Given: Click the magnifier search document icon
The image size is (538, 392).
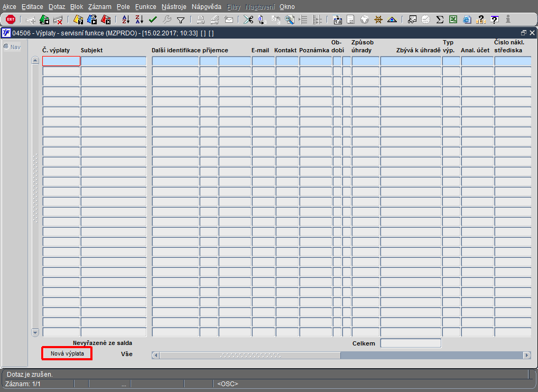Looking at the screenshot, I should [x=290, y=20].
